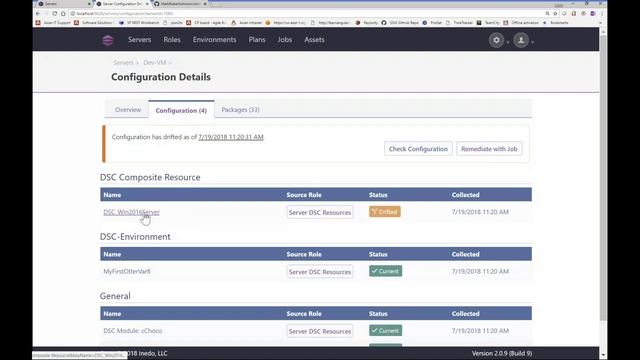Open the TeamCity bookmark

pyautogui.click(x=488, y=23)
